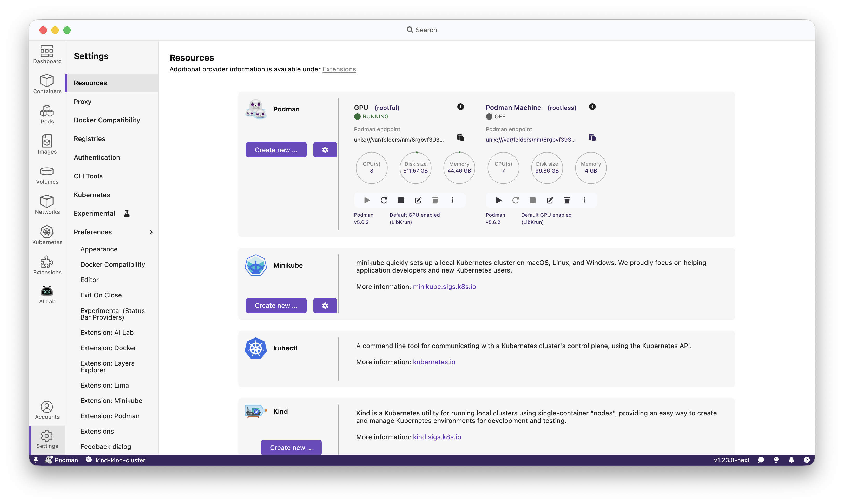This screenshot has width=844, height=504.
Task: Open notifications bell in status bar
Action: tap(791, 460)
